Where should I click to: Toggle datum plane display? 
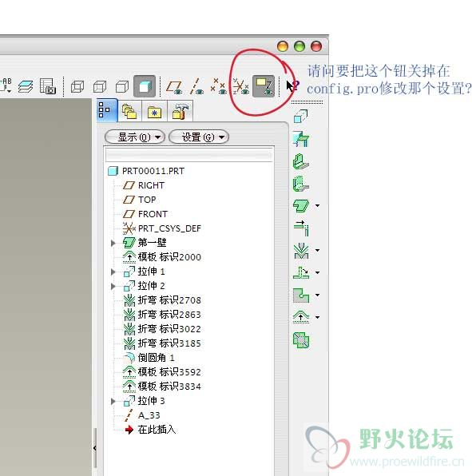pyautogui.click(x=174, y=87)
